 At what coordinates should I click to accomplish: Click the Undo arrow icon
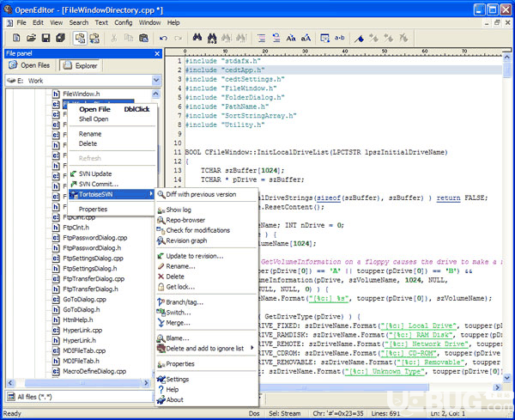pos(163,38)
